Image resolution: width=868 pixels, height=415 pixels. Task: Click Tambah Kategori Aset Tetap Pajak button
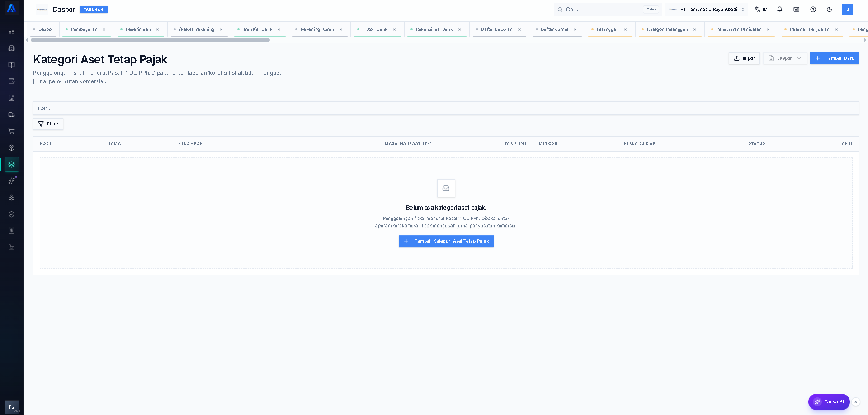(446, 241)
